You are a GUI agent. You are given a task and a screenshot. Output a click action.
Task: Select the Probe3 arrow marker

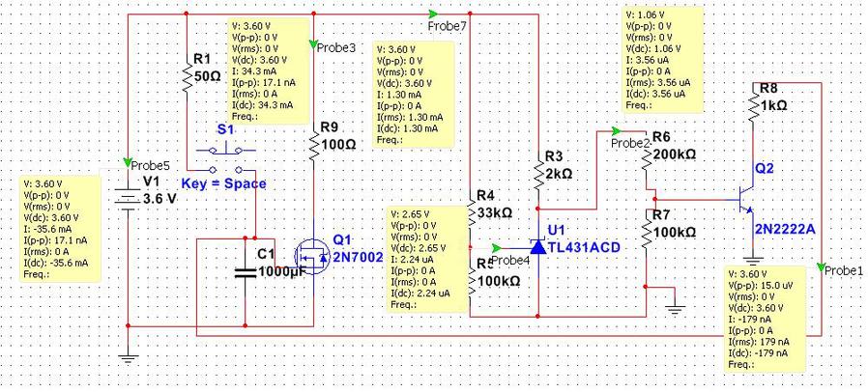pyautogui.click(x=313, y=44)
